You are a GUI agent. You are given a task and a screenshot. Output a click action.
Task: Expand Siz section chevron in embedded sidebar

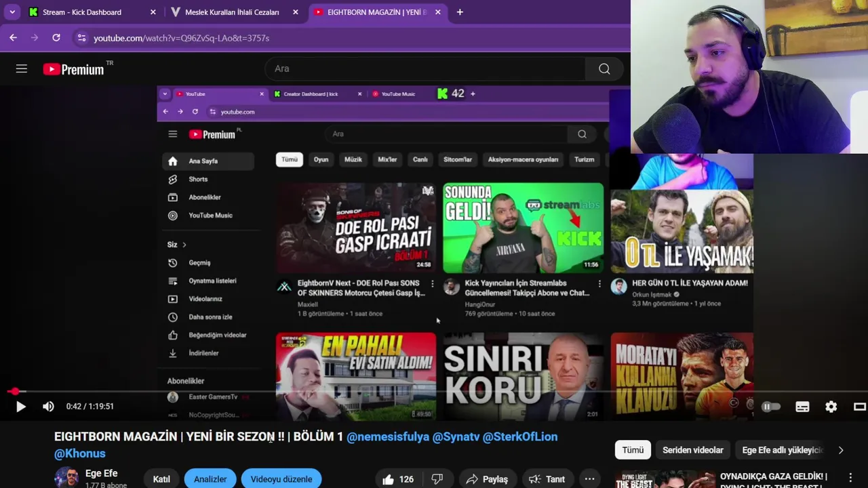coord(184,245)
